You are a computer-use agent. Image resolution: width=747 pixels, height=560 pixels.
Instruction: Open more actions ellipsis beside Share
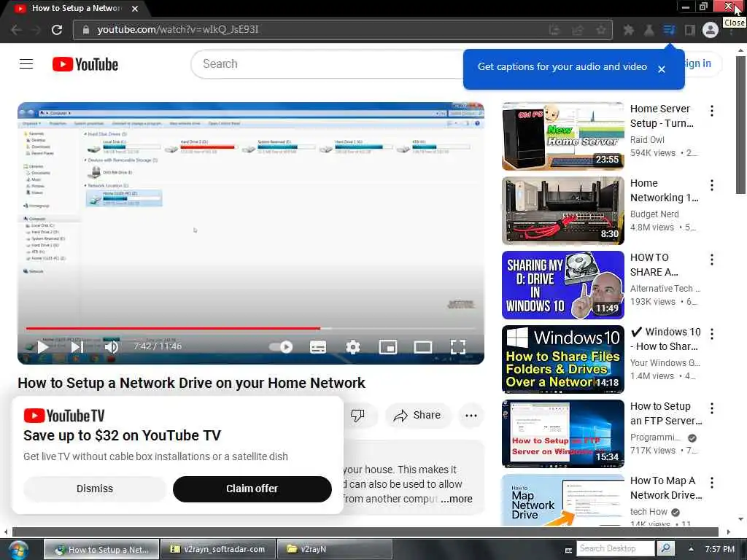click(471, 415)
